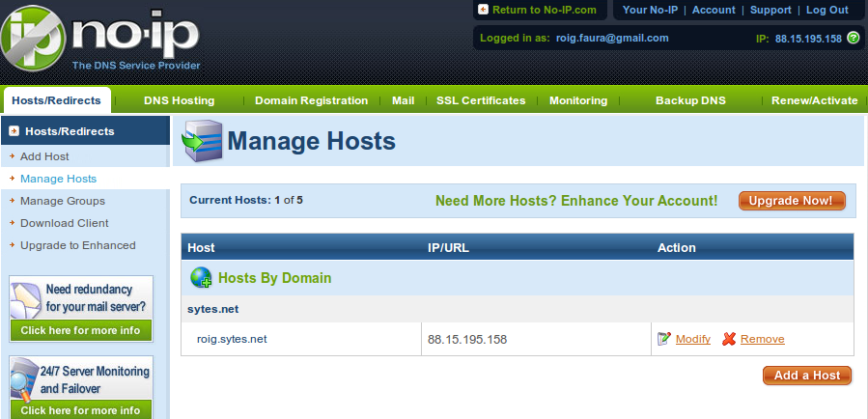
Task: Click the Modify pencil icon for roig.sytes.net
Action: tap(663, 339)
